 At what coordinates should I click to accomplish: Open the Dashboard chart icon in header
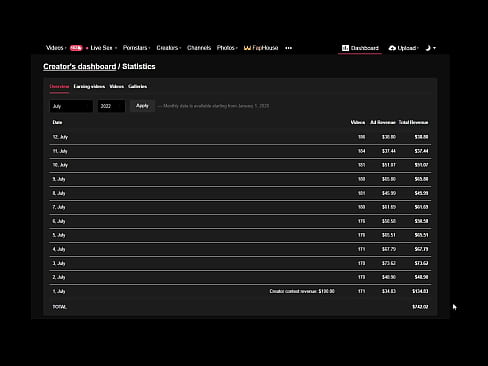click(345, 48)
